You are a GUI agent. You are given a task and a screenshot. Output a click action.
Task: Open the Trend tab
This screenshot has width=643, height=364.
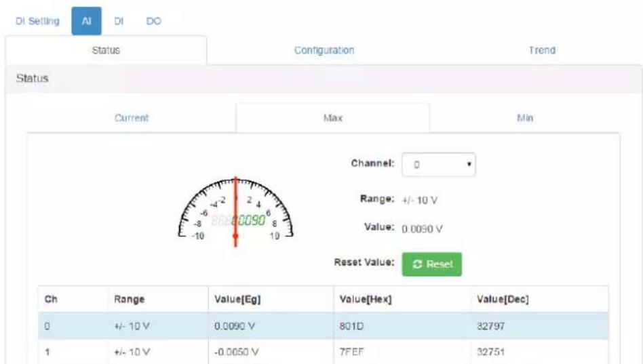(542, 50)
